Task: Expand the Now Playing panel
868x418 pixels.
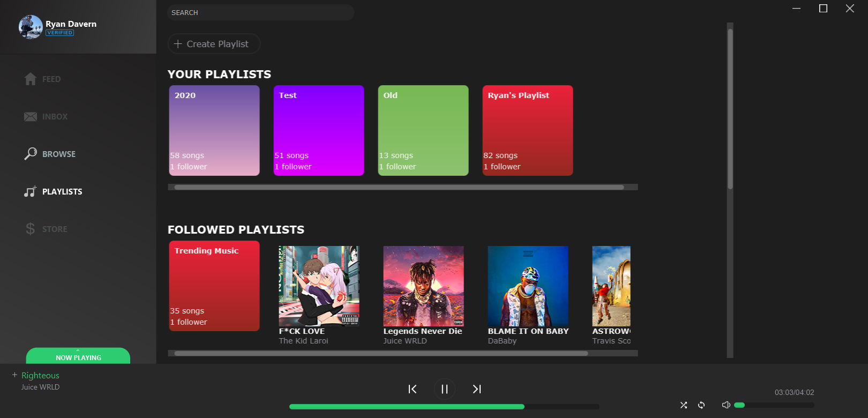Action: point(78,356)
